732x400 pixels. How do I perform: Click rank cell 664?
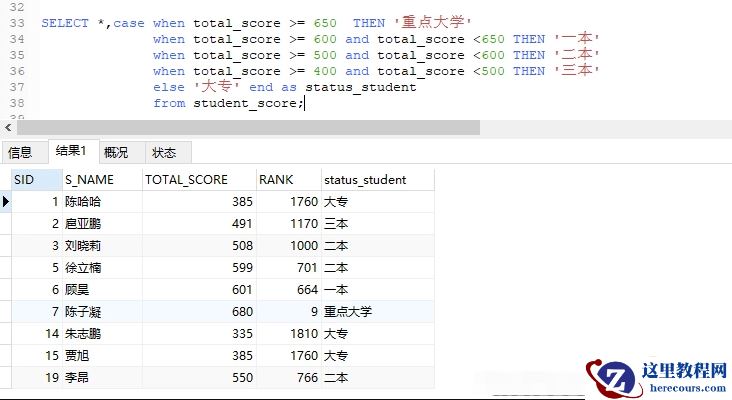coord(289,289)
